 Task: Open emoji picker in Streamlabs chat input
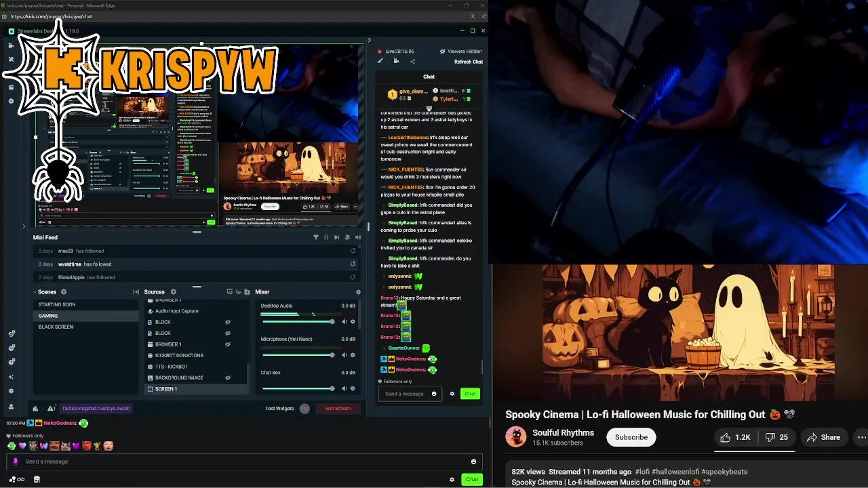click(434, 394)
